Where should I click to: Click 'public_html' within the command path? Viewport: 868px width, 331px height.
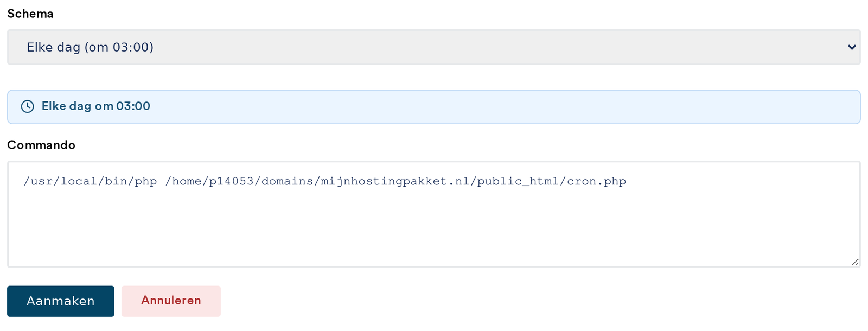(x=518, y=181)
